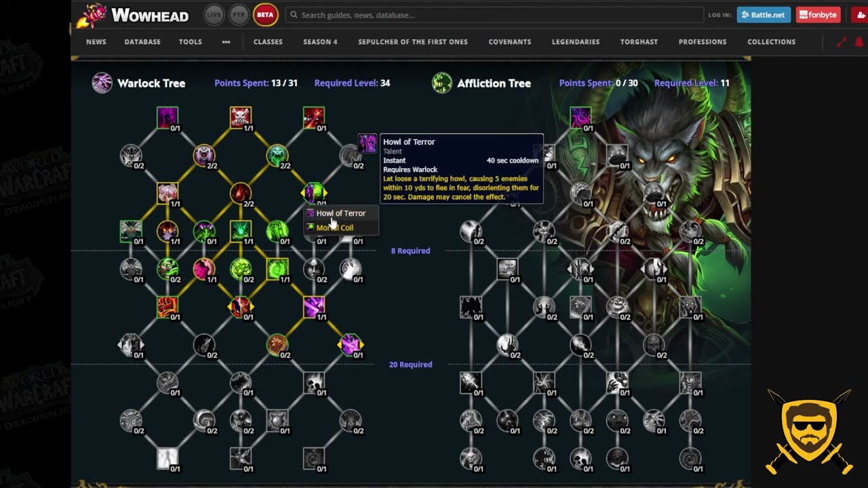868x488 pixels.
Task: Click the white silhouette square talent
Action: point(167,459)
